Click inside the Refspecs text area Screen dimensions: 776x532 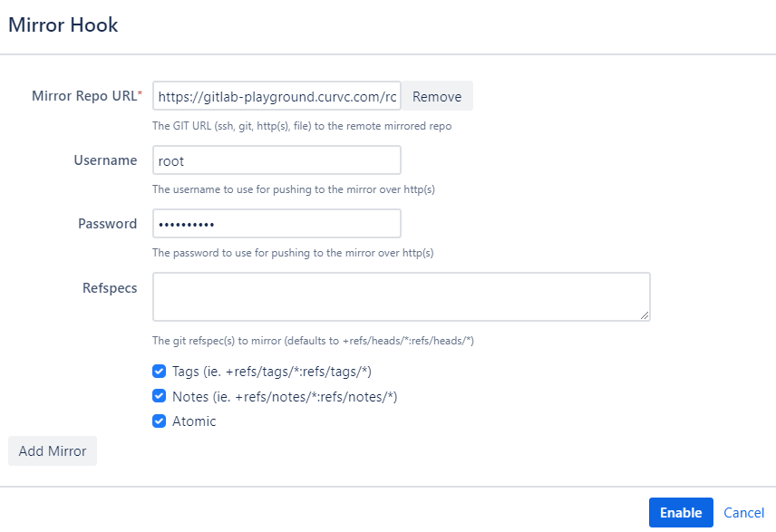(x=402, y=296)
